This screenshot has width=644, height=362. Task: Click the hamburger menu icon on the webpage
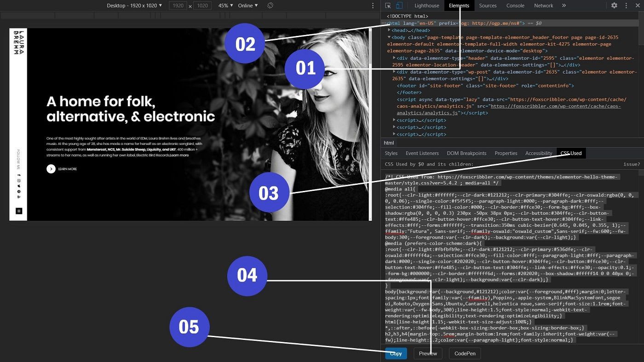(19, 211)
